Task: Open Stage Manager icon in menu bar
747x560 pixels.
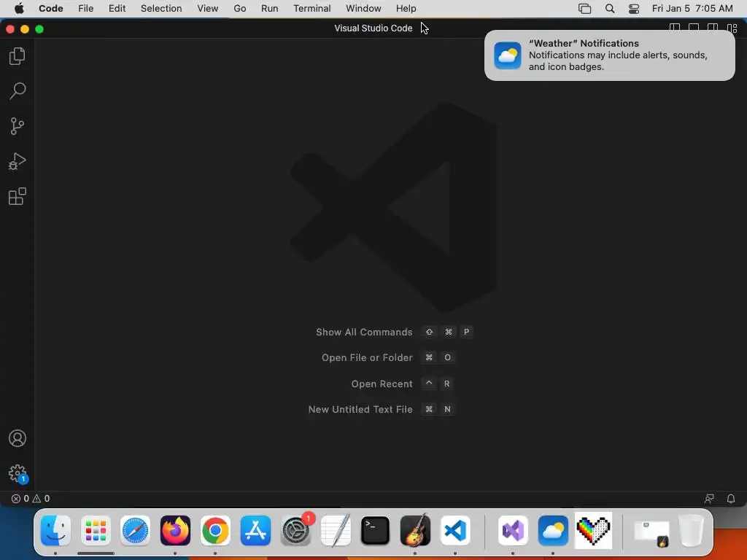Action: pos(584,9)
